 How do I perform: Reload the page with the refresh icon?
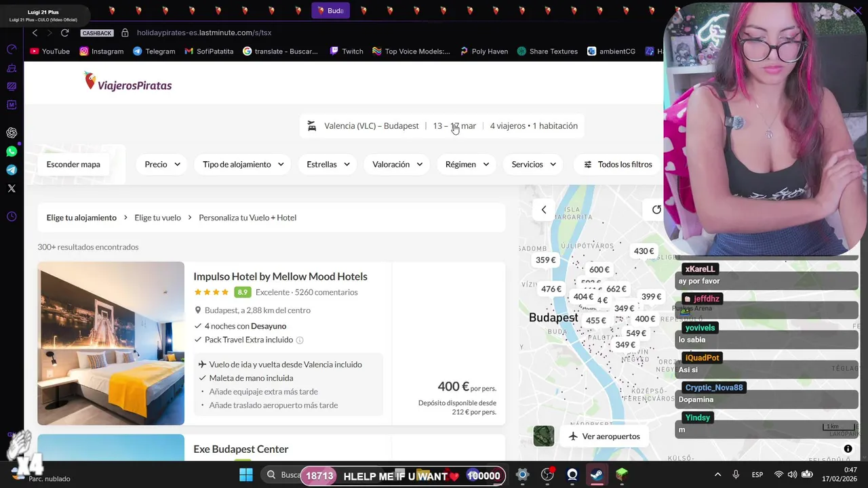(64, 33)
